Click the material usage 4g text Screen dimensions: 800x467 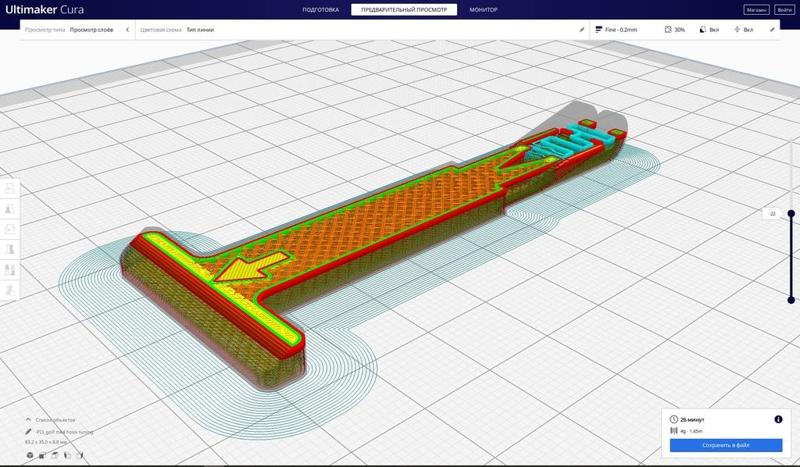click(x=691, y=431)
